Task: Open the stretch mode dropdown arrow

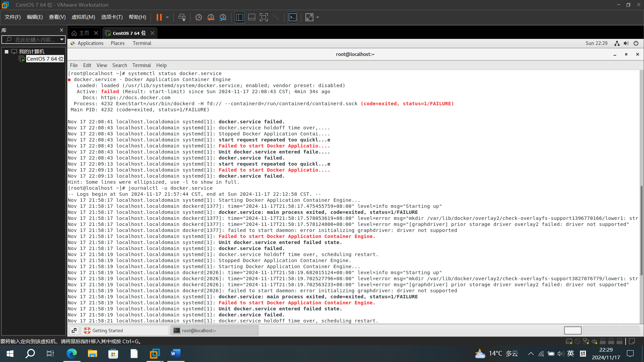Action: tap(318, 17)
